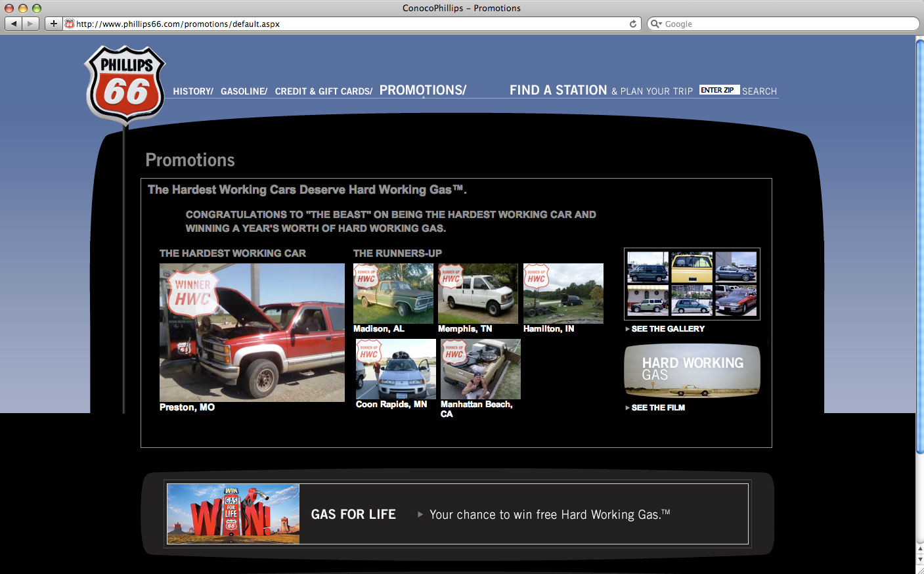The height and width of the screenshot is (574, 924).
Task: Click the Preston, MO caption
Action: tap(187, 407)
